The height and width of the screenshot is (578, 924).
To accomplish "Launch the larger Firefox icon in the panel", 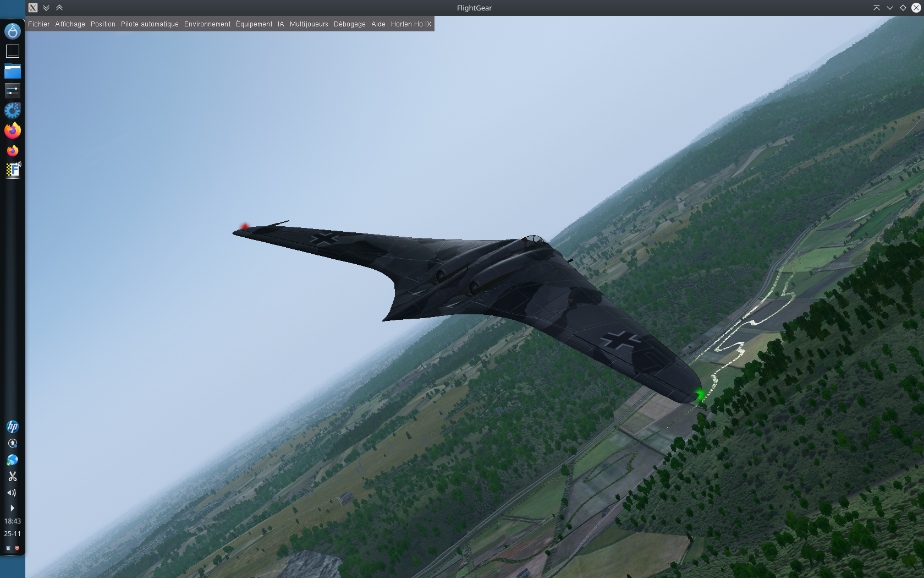I will coord(13,130).
